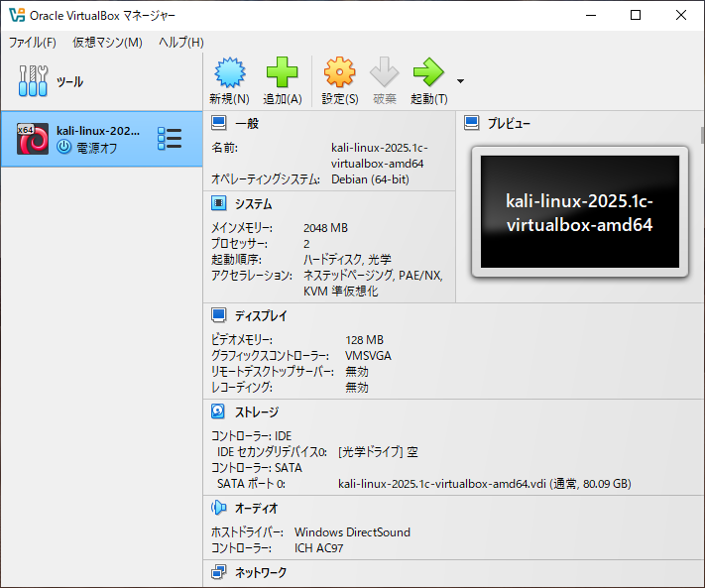Click the レコーディング 無効 value
The image size is (705, 588).
357,387
